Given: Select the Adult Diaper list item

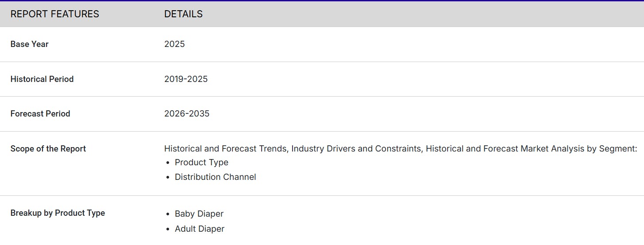Looking at the screenshot, I should click(200, 229).
